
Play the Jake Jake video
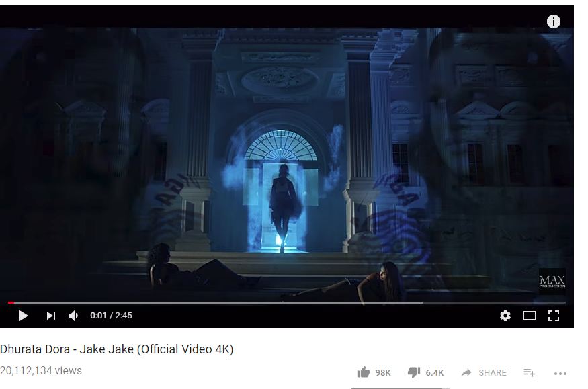click(24, 316)
